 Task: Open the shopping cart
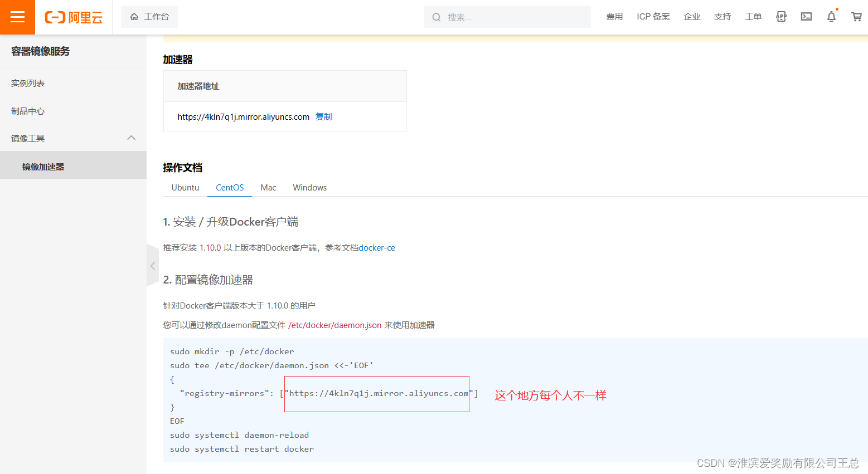pos(856,17)
